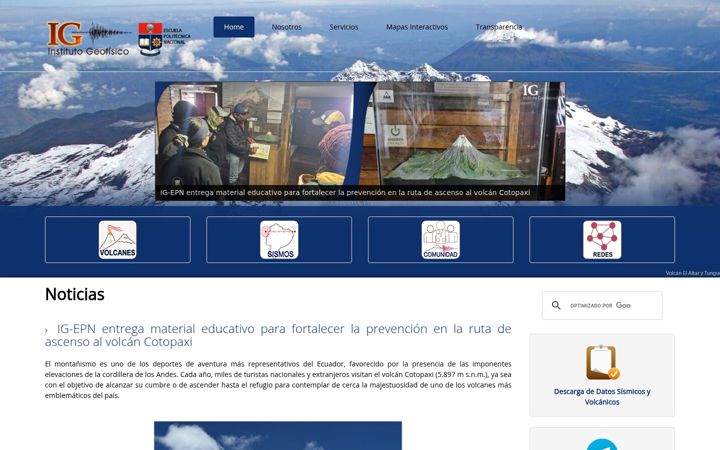This screenshot has height=450, width=720.
Task: Open the Sismos map icon
Action: (x=279, y=240)
